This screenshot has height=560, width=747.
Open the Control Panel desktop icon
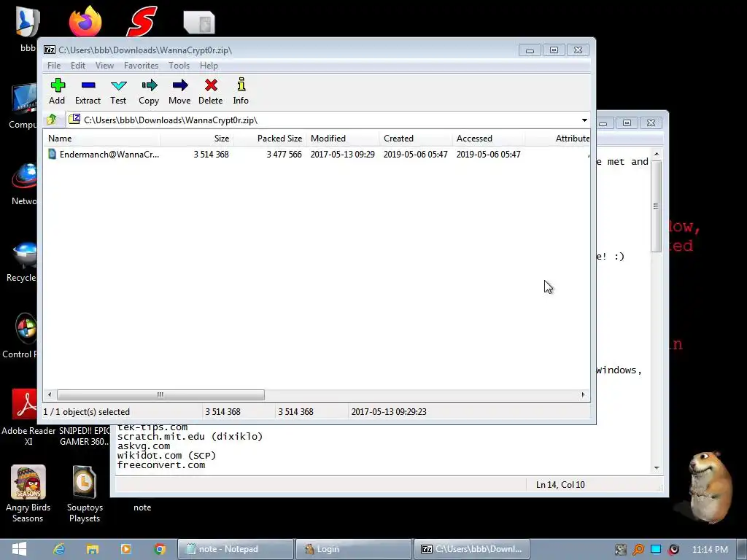[20, 335]
